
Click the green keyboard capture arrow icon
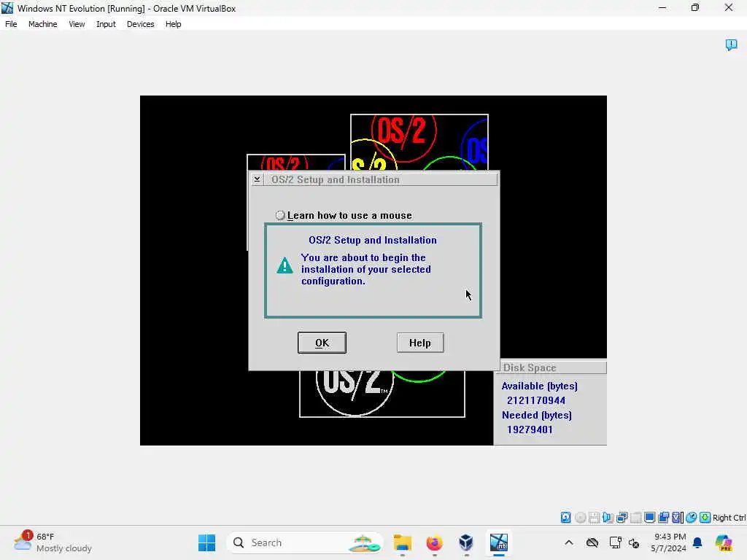[705, 518]
